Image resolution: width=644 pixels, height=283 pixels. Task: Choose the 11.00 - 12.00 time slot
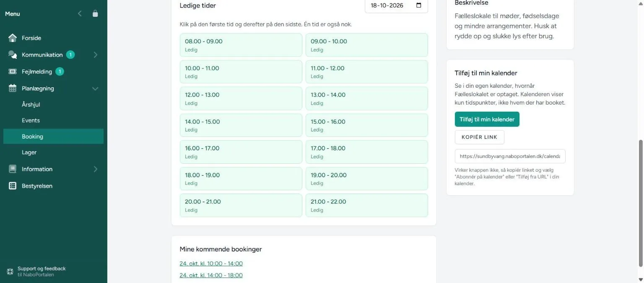point(367,72)
